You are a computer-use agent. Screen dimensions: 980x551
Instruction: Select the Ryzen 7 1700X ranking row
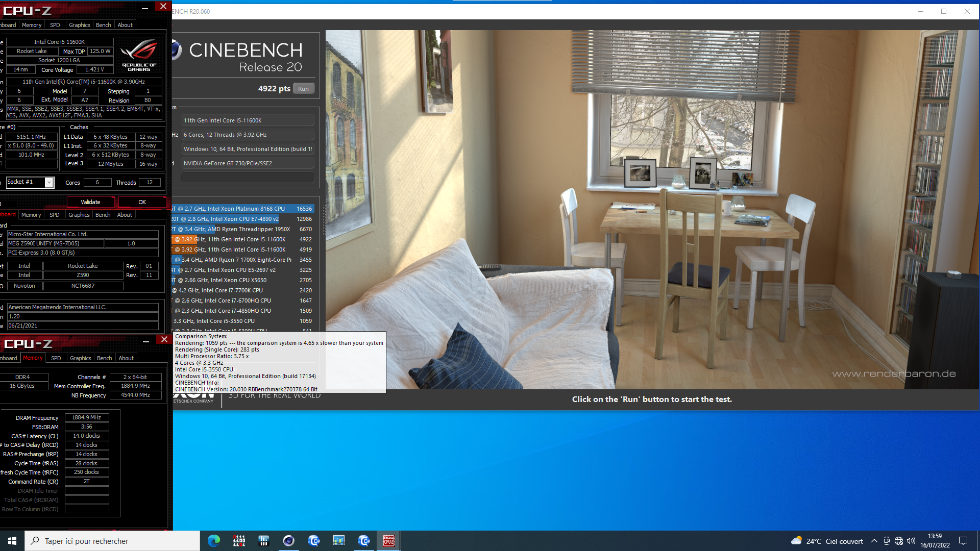[x=243, y=260]
